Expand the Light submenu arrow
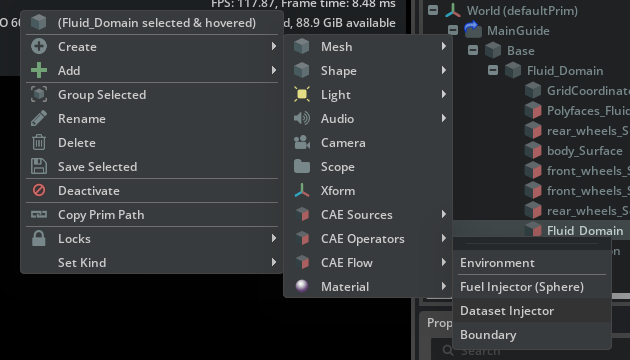The height and width of the screenshot is (360, 630). [444, 94]
